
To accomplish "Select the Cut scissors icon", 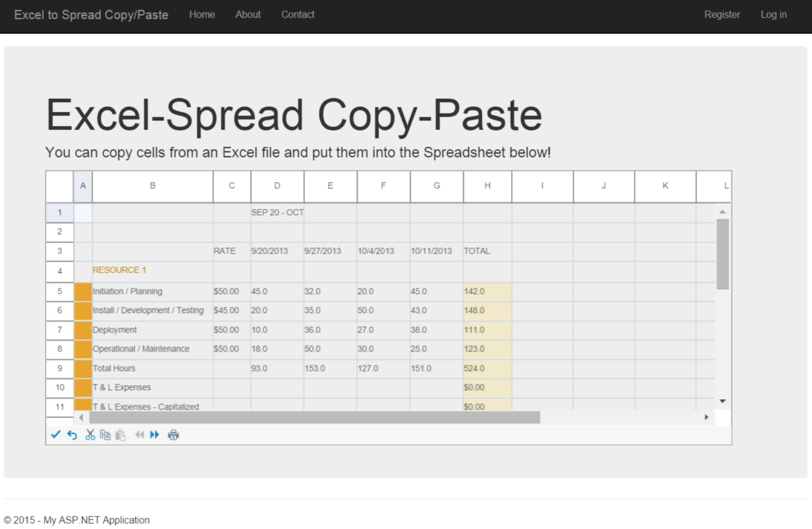I will [x=90, y=435].
